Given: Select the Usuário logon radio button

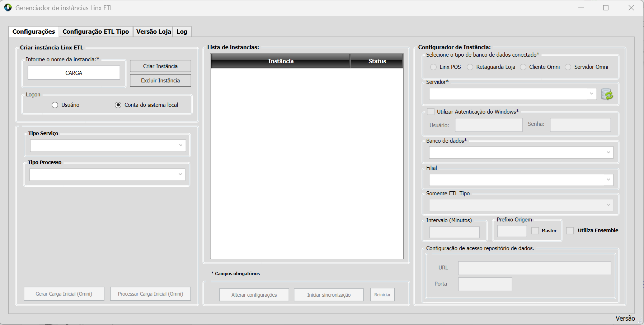Looking at the screenshot, I should tap(55, 105).
